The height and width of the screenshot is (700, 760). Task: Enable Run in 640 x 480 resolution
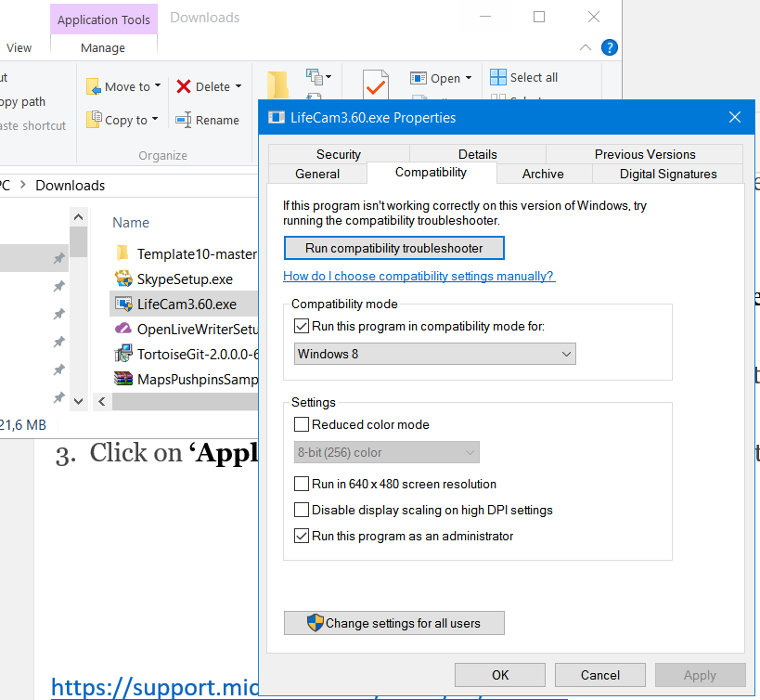tap(301, 484)
